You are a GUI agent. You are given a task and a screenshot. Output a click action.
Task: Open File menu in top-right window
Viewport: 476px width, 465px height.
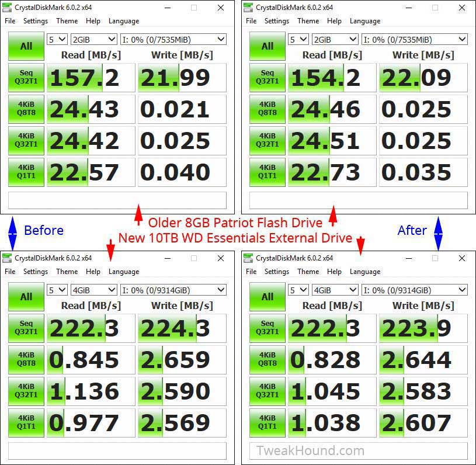tap(251, 21)
